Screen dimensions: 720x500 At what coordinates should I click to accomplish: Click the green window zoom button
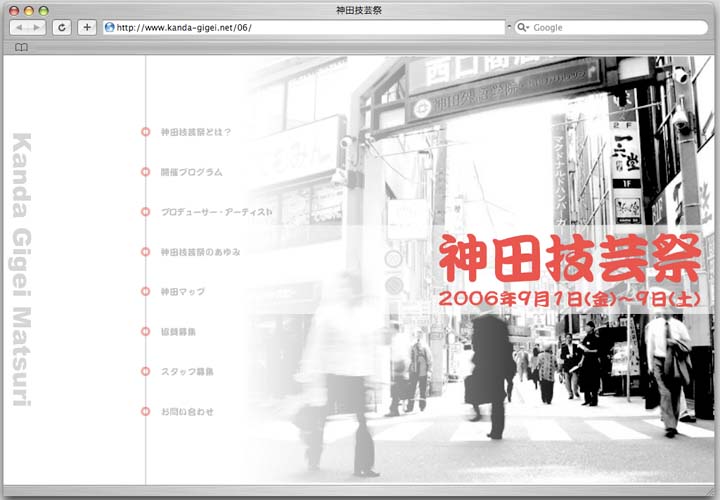43,9
